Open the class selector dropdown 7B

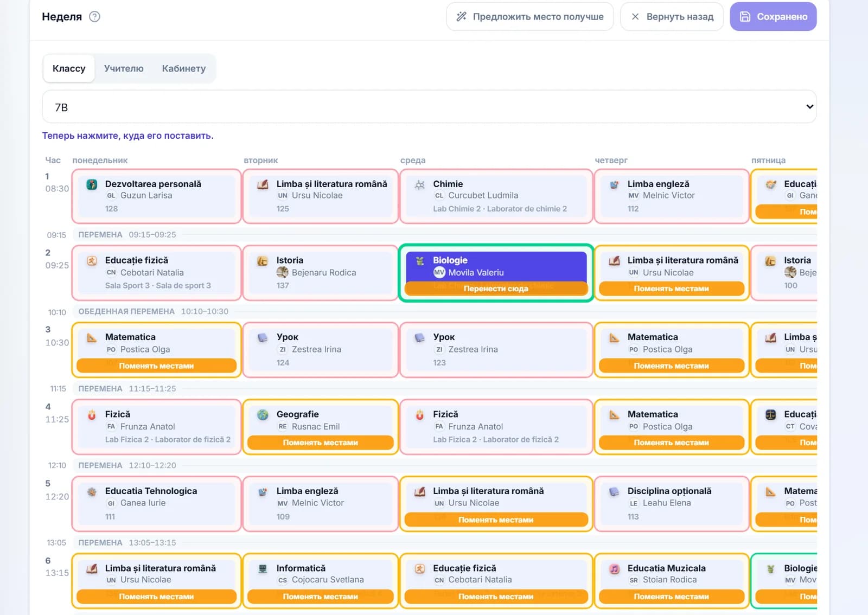tap(429, 107)
